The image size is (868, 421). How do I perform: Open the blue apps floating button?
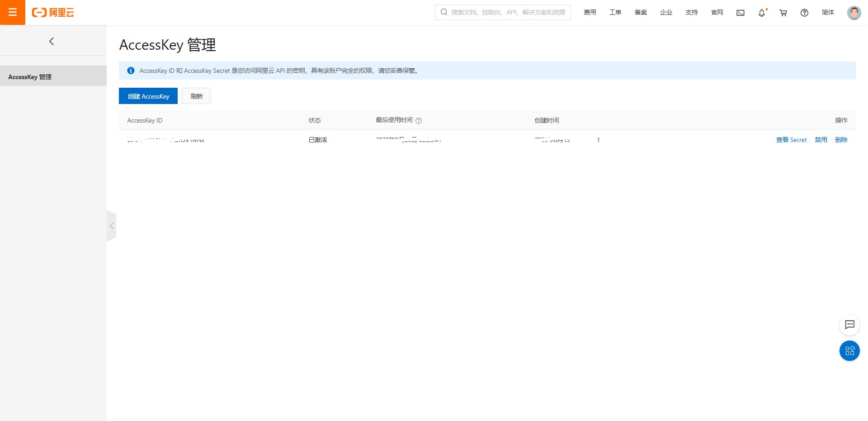point(849,350)
